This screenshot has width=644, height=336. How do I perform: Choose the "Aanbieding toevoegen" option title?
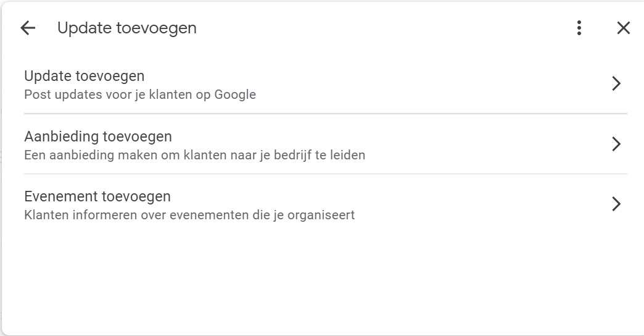click(x=98, y=136)
